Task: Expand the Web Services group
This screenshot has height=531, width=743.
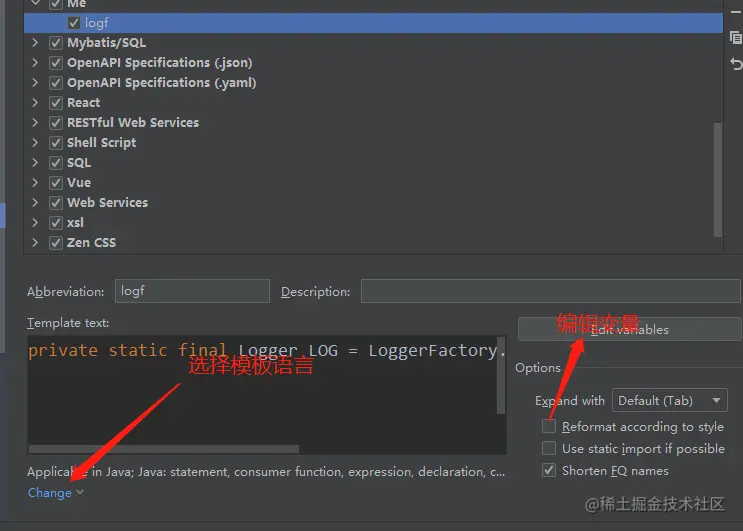Action: (x=35, y=203)
